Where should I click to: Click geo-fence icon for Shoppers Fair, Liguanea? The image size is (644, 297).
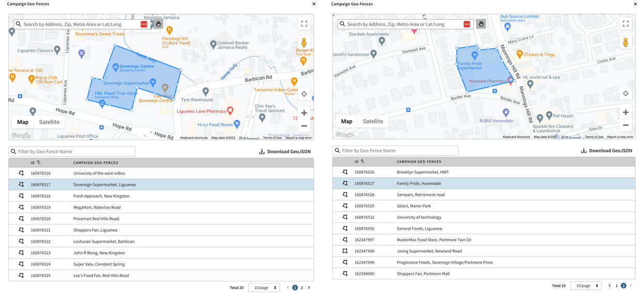(x=21, y=230)
